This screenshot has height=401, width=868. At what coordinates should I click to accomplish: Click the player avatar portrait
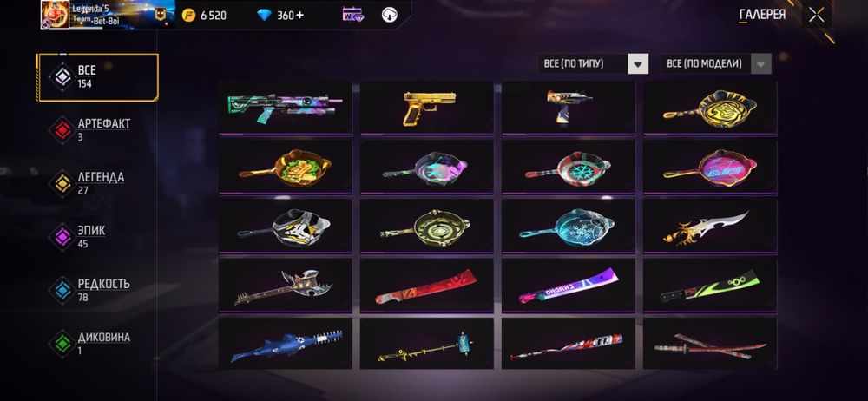[x=55, y=15]
